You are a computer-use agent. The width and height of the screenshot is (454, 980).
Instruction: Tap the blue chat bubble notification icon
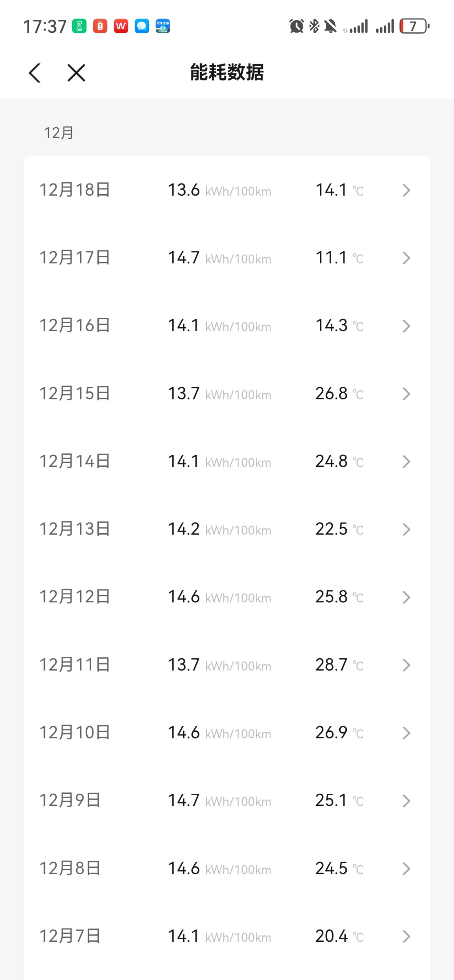coord(142,26)
